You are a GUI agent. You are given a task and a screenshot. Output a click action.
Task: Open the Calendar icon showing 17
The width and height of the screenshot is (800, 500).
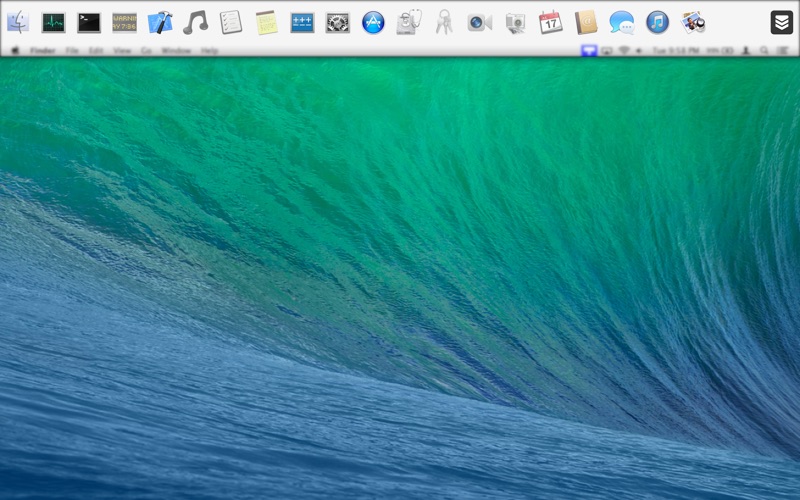(x=551, y=22)
